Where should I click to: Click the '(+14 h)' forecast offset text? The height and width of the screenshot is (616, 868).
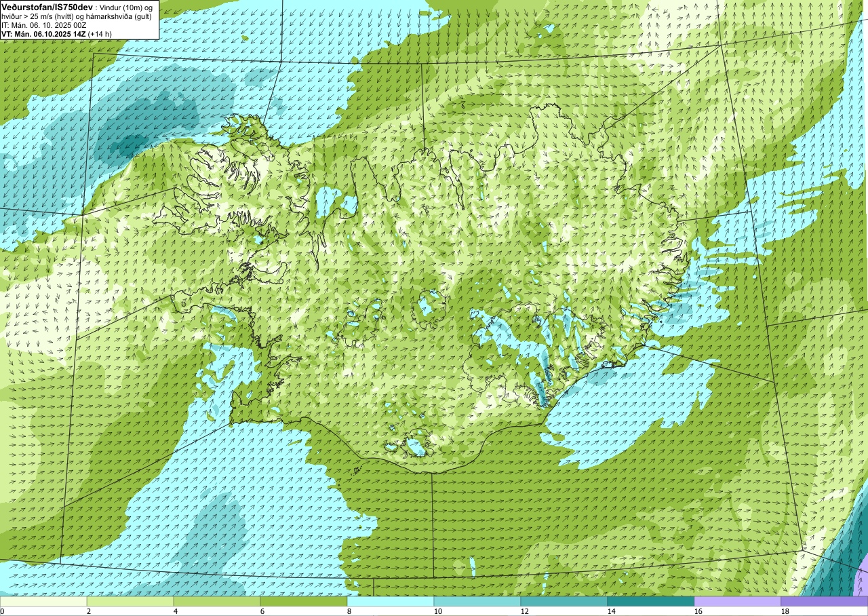[100, 33]
